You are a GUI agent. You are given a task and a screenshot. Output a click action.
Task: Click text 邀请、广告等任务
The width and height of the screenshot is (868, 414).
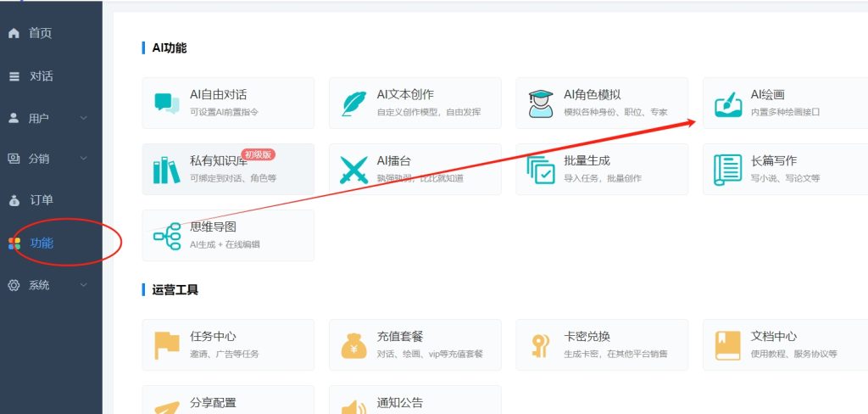click(x=224, y=354)
